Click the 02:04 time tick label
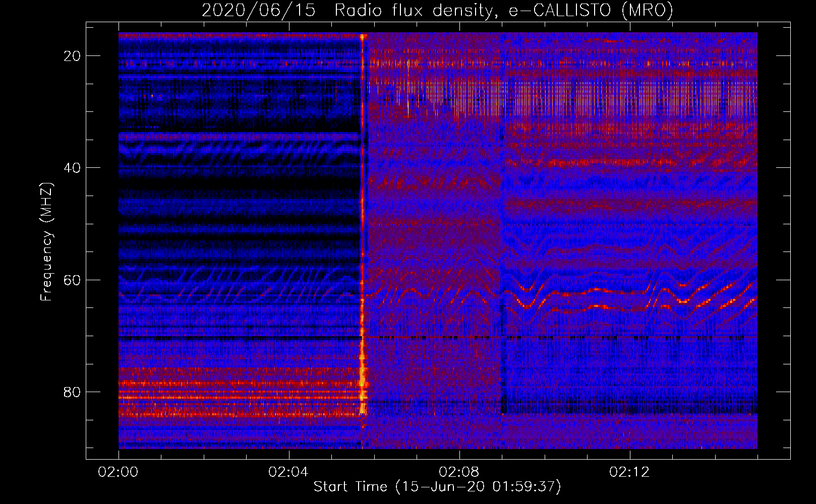 tap(288, 472)
